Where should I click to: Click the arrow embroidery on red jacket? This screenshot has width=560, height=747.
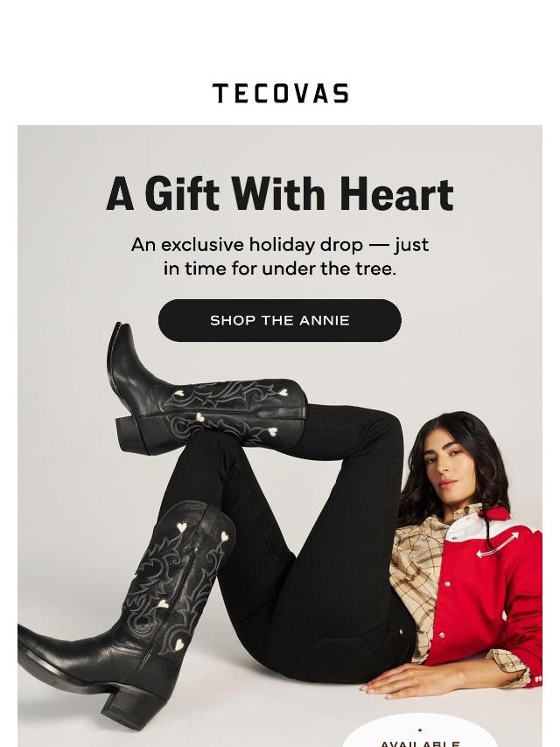pyautogui.click(x=497, y=546)
